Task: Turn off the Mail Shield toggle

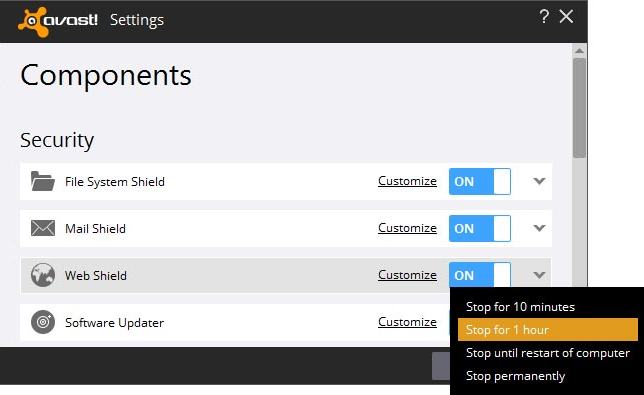Action: pyautogui.click(x=480, y=228)
